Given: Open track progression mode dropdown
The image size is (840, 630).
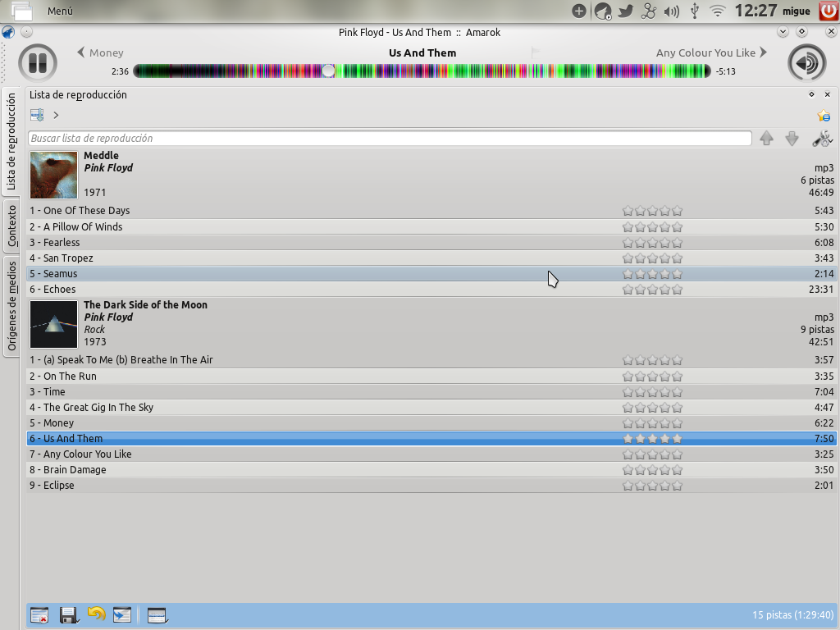Looking at the screenshot, I should (x=157, y=615).
